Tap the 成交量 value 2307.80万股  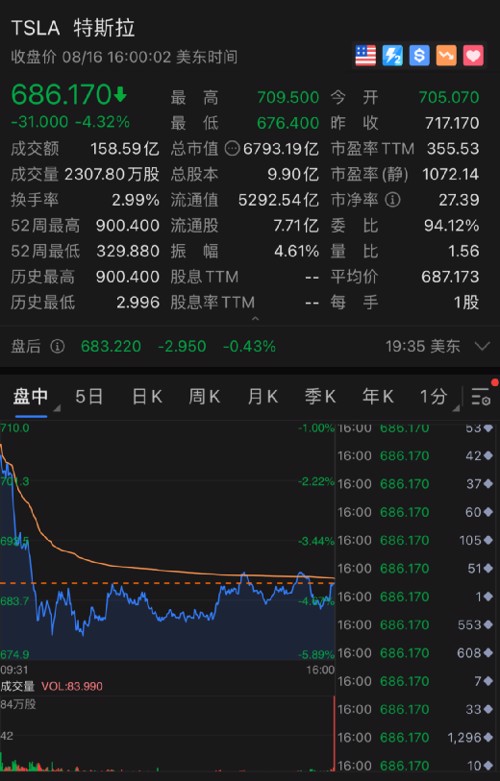[112, 174]
